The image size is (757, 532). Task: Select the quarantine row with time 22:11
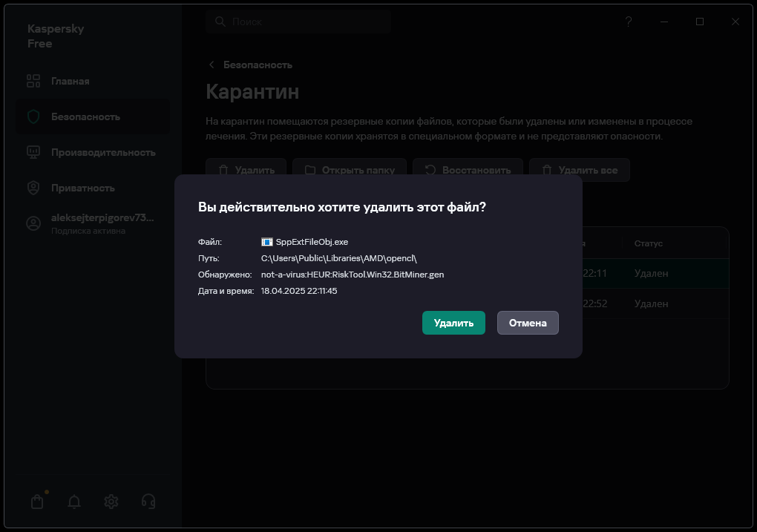pyautogui.click(x=655, y=273)
